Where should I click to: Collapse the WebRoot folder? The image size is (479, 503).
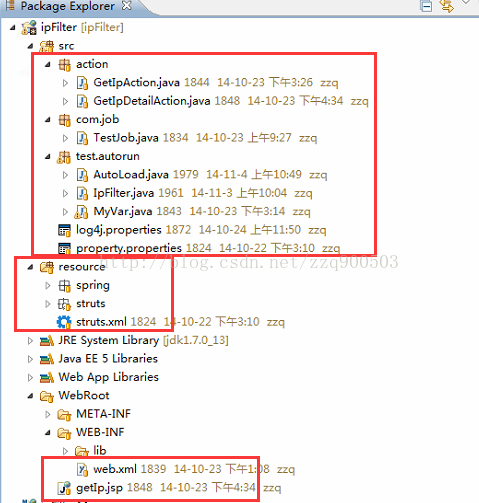click(30, 396)
